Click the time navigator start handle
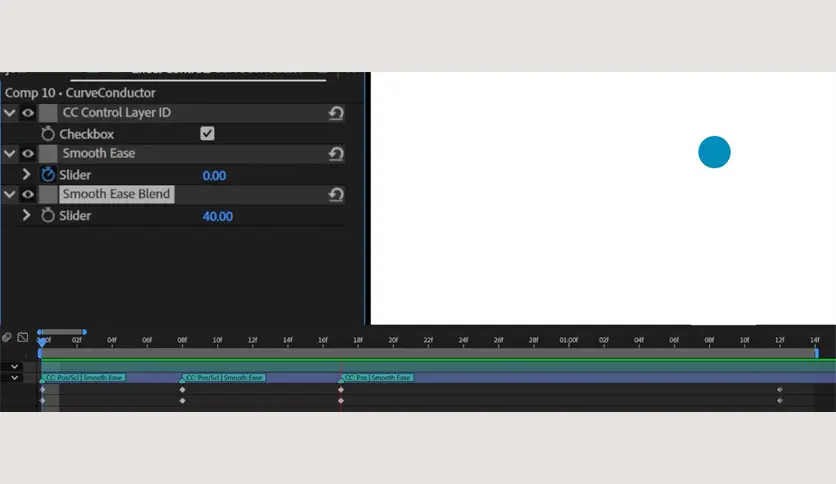The width and height of the screenshot is (836, 484). pos(39,332)
